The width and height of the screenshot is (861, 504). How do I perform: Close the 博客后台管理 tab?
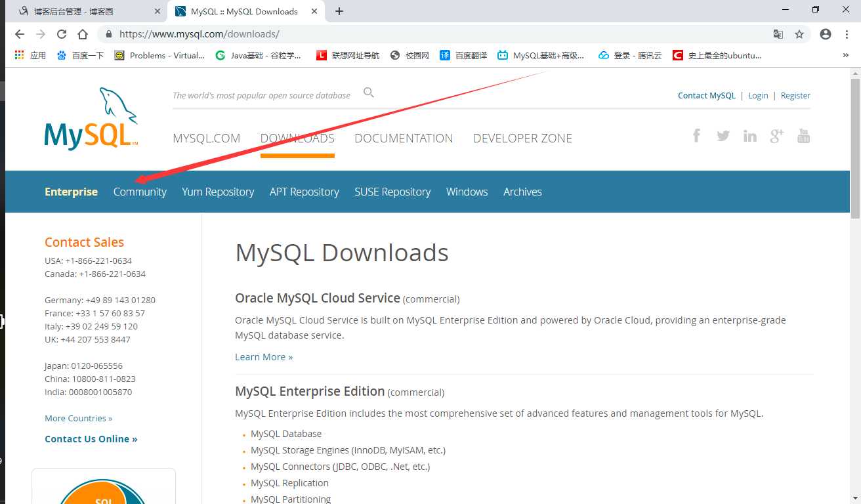[157, 11]
